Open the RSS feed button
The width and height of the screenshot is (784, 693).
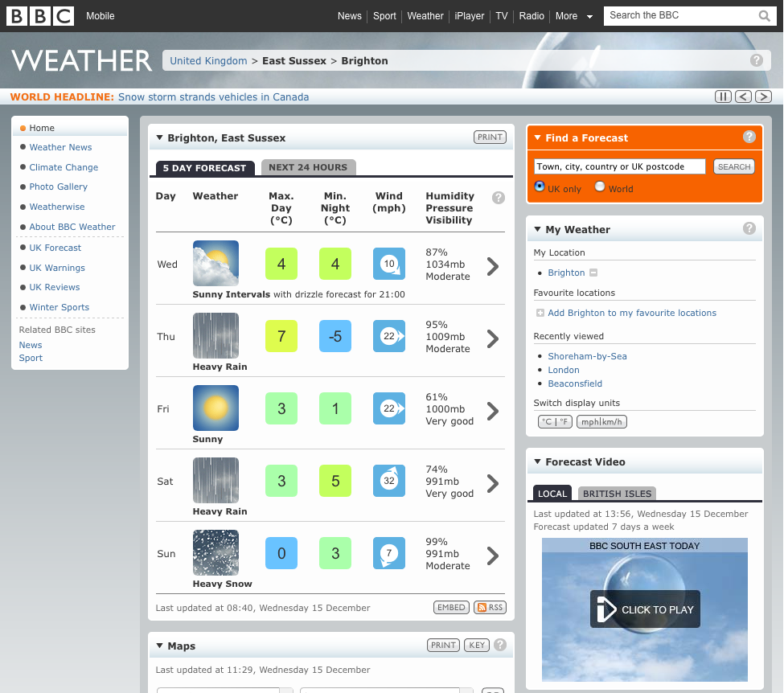pyautogui.click(x=490, y=607)
